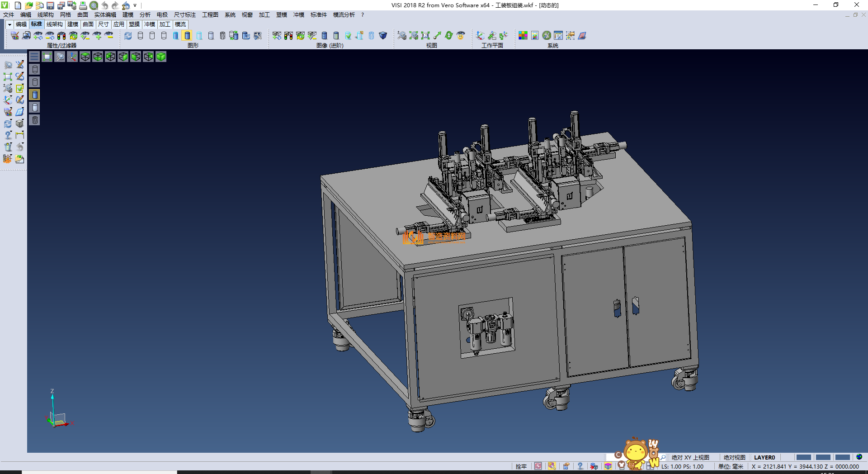Image resolution: width=868 pixels, height=474 pixels.
Task: Click the 单位: 毫米 units label
Action: [731, 466]
